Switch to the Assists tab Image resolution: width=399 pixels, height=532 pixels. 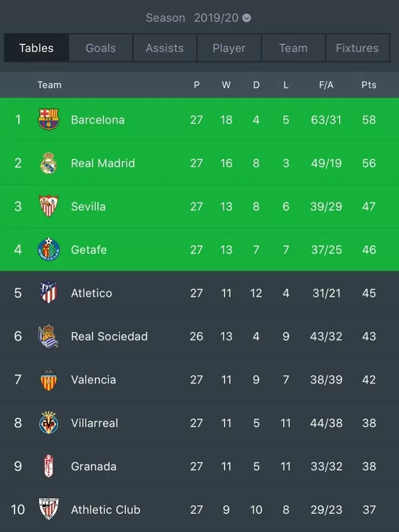(x=165, y=48)
